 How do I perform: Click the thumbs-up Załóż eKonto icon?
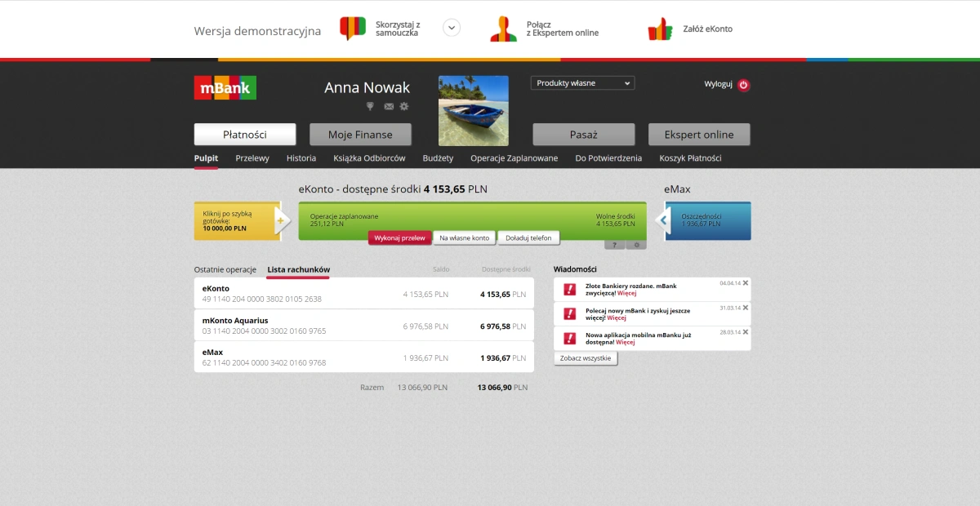point(660,29)
